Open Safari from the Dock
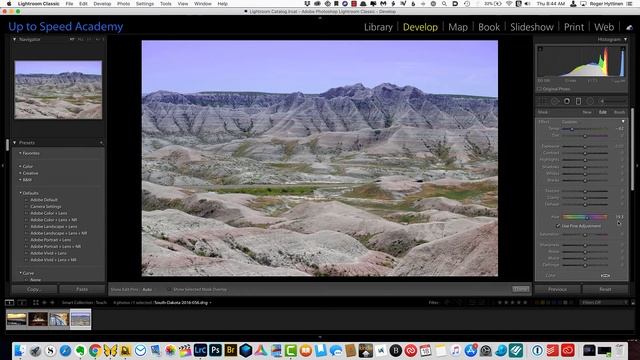The width and height of the screenshot is (640, 360). pos(65,350)
